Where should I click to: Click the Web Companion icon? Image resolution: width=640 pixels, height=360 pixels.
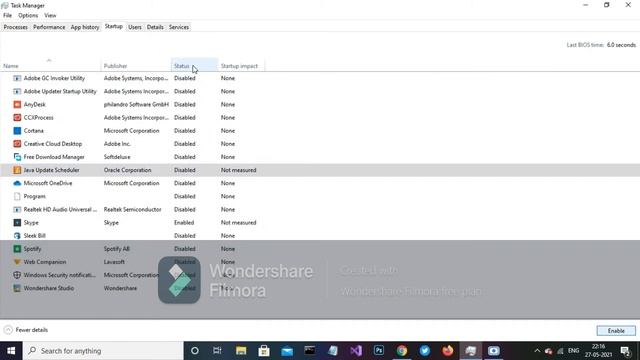[17, 262]
